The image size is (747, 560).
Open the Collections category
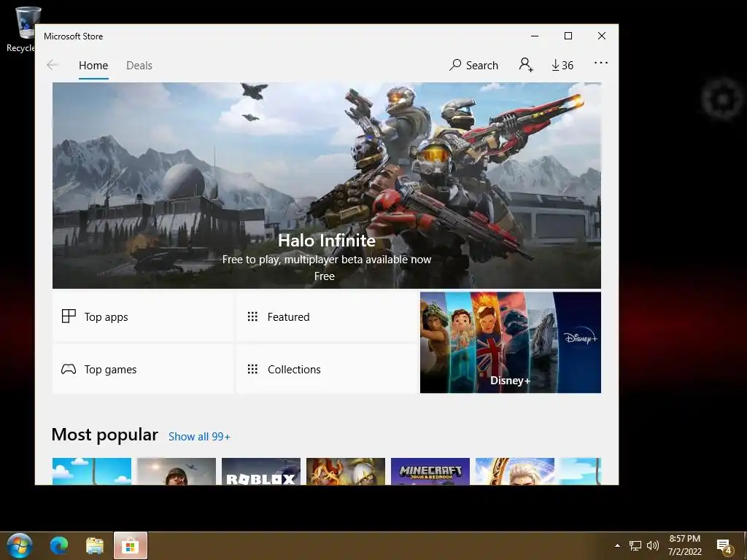(327, 369)
